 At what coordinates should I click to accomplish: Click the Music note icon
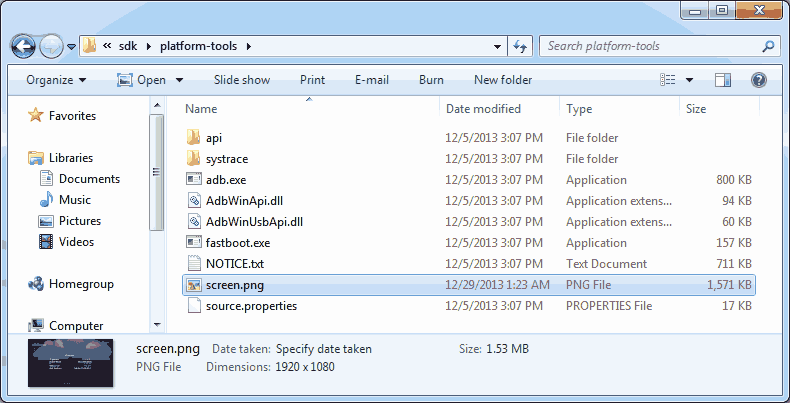pyautogui.click(x=46, y=199)
